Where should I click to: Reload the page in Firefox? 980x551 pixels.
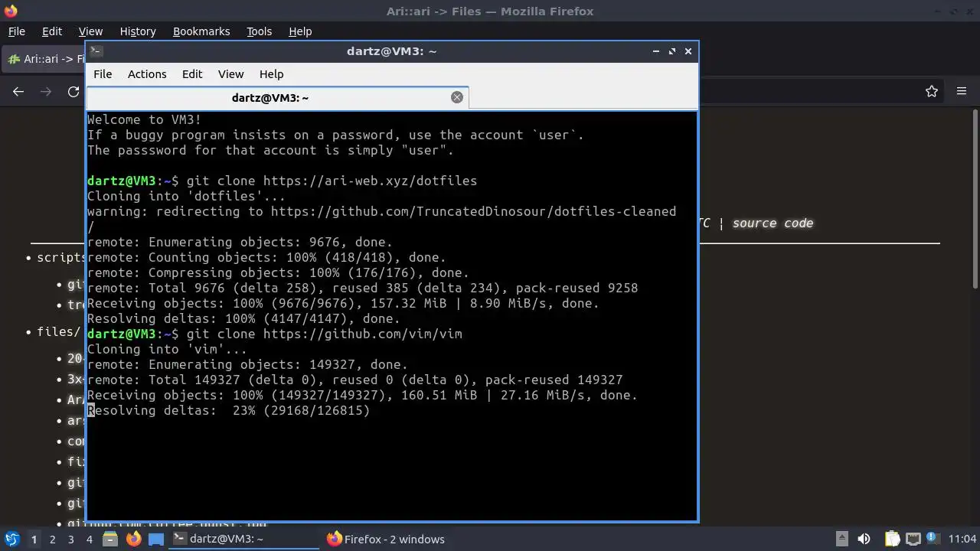click(73, 91)
